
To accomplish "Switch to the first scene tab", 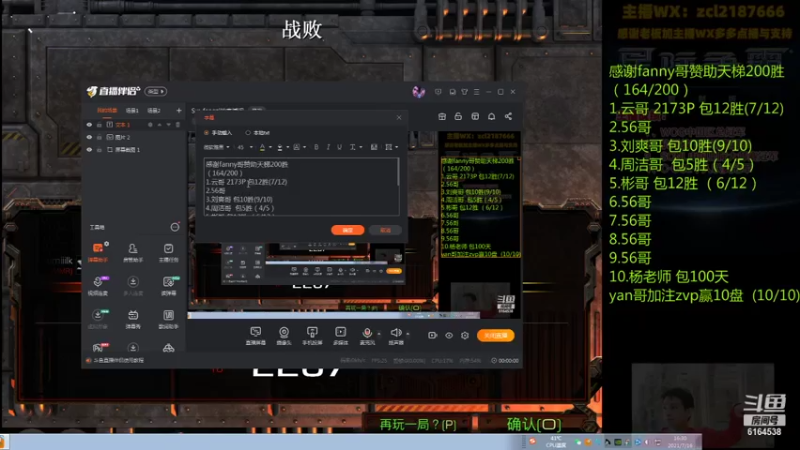I will [107, 110].
